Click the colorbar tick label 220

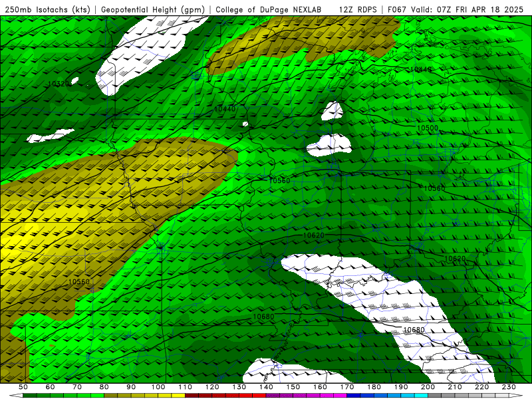[x=481, y=387]
